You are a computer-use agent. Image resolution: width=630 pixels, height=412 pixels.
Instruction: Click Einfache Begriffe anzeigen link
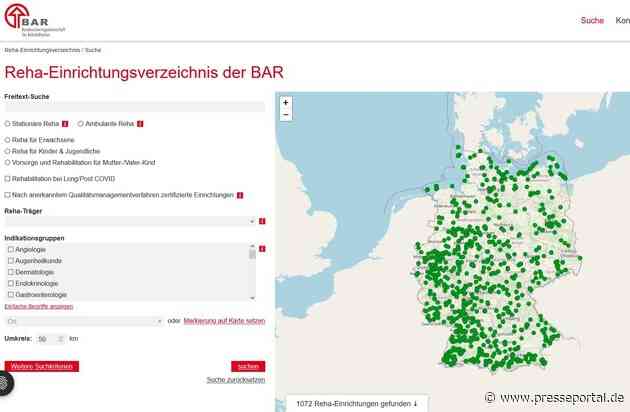pos(39,307)
